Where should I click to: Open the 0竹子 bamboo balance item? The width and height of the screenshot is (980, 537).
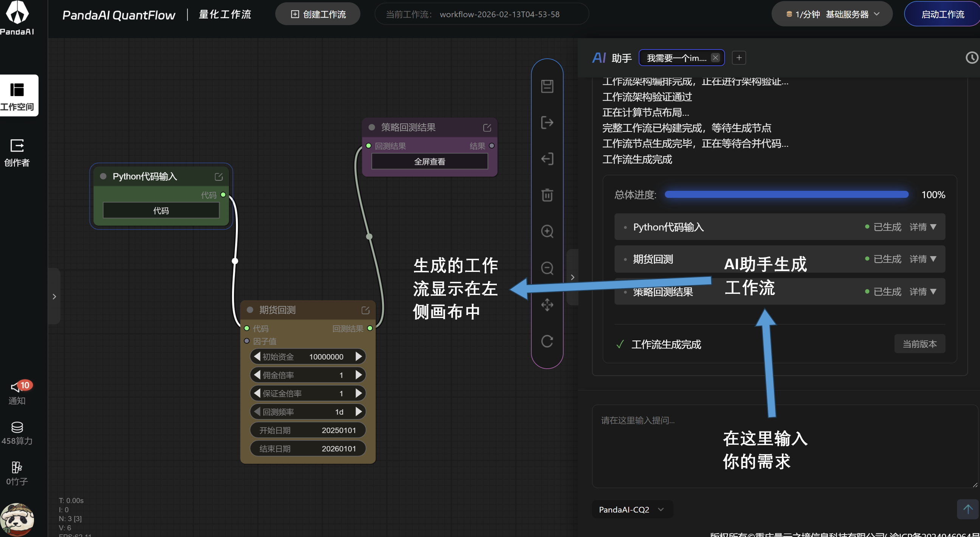pos(17,473)
